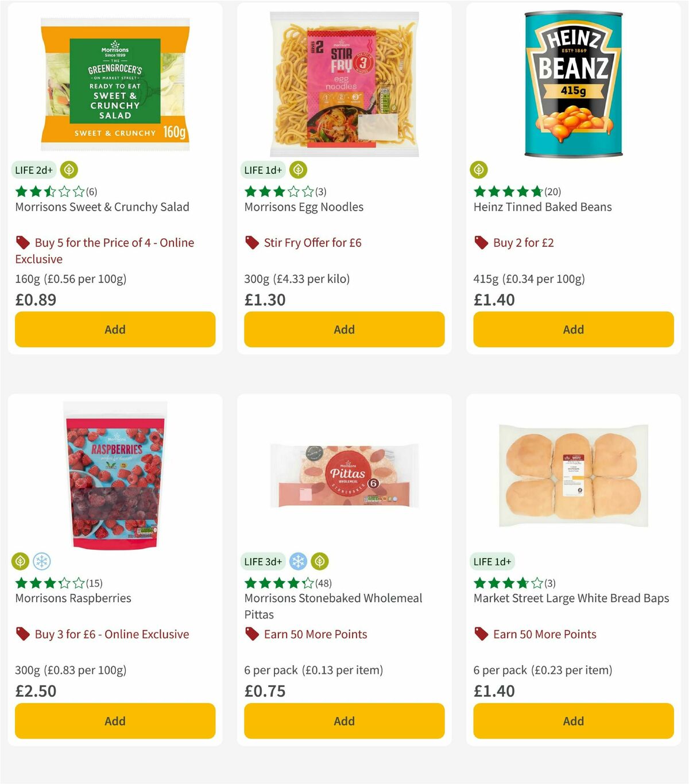The width and height of the screenshot is (689, 784).
Task: Click the leaf icon beside Egg Noodles LIFE badge
Action: point(298,170)
